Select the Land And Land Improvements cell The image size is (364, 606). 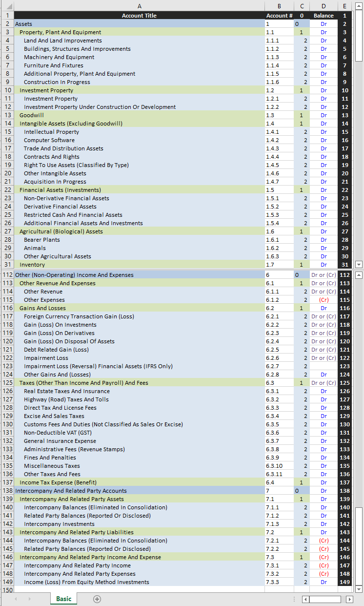[140, 41]
